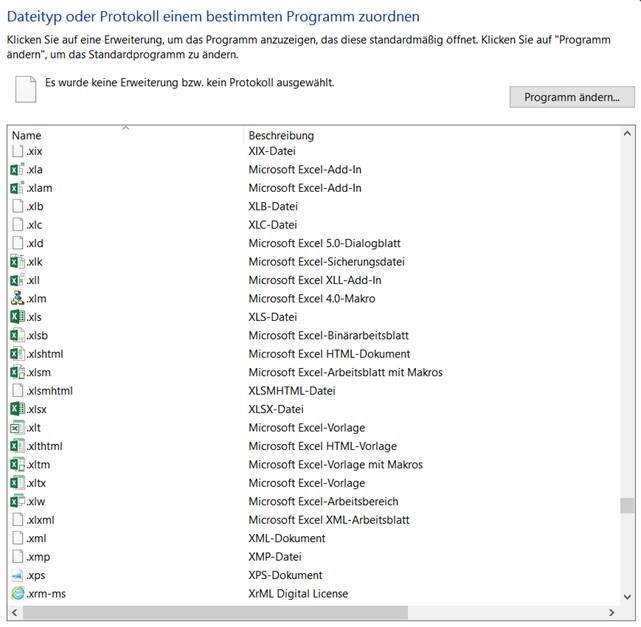Select the .xmp file icon
The image size is (641, 627).
click(x=17, y=556)
